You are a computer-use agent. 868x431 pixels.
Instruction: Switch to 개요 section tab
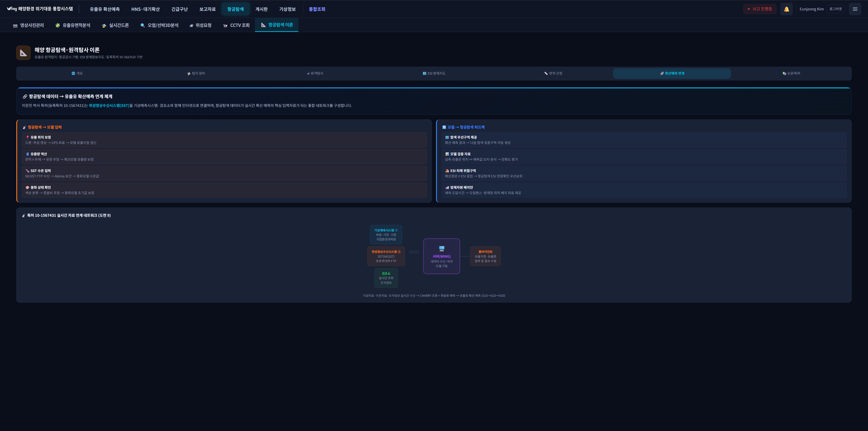coord(77,73)
